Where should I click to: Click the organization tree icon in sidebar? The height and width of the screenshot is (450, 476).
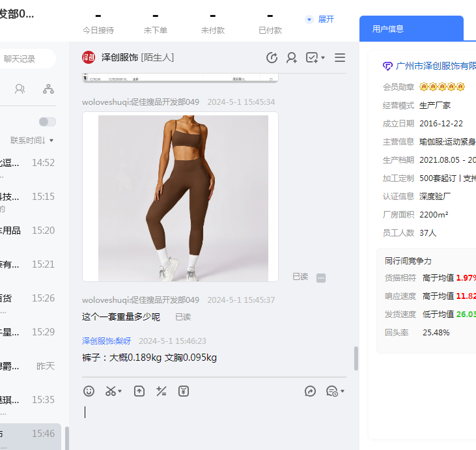click(48, 89)
